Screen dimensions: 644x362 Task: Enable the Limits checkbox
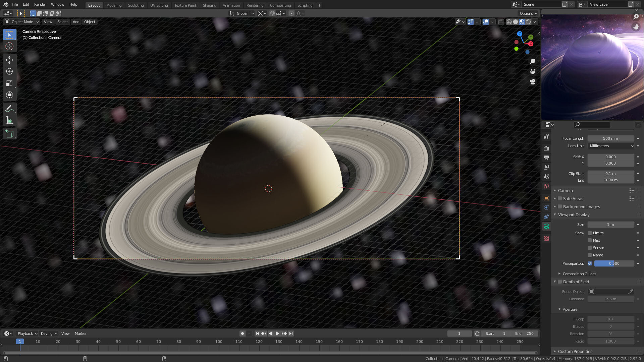[590, 233]
